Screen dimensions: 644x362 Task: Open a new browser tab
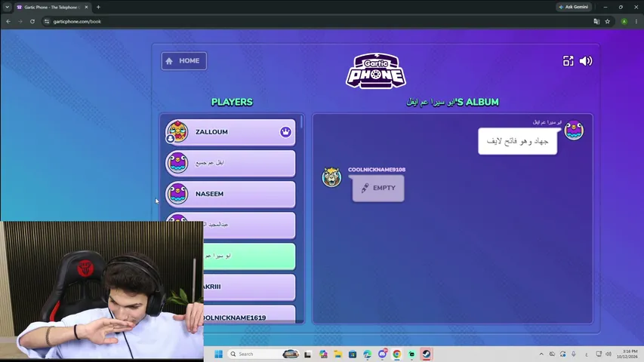(98, 7)
